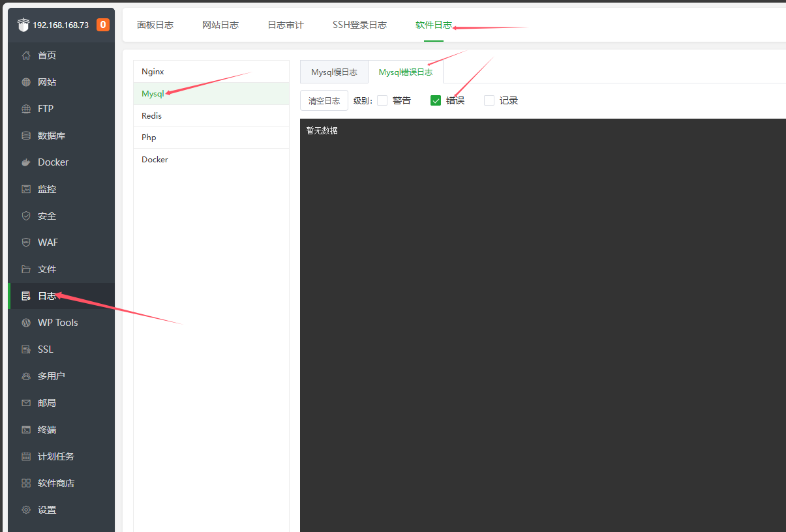Click the panel shield logo at top left
The height and width of the screenshot is (532, 786).
coord(23,25)
